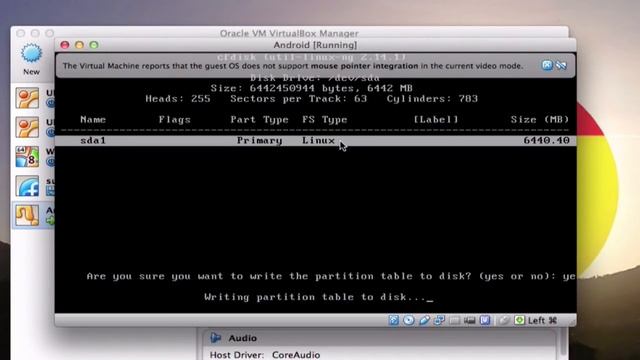Click the 'Cylinders: 783' text
This screenshot has height=360, width=640.
pos(432,99)
